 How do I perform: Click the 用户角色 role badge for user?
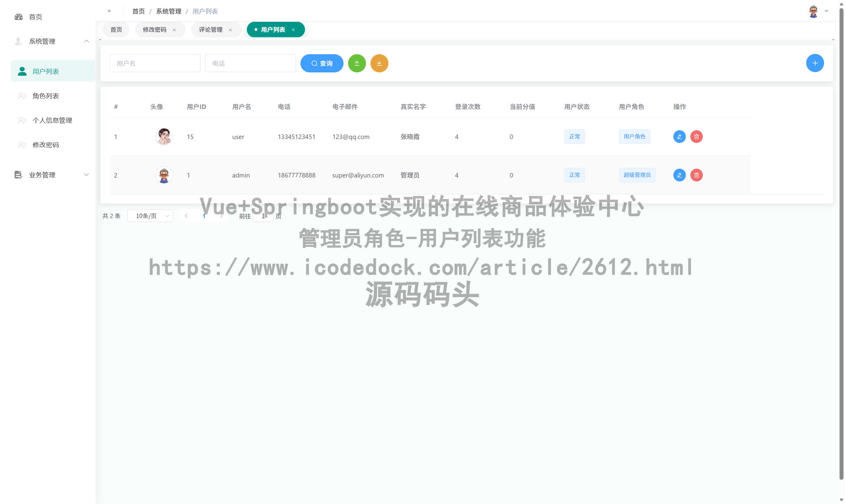(634, 137)
